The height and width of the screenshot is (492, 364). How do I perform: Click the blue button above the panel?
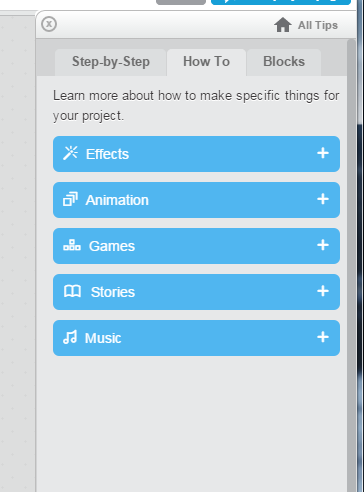[281, 2]
